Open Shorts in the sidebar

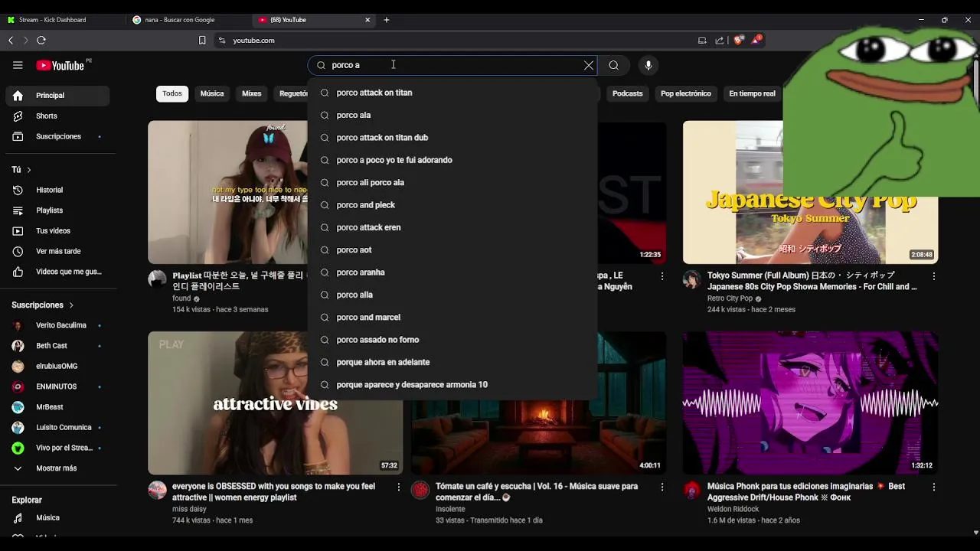coord(58,116)
